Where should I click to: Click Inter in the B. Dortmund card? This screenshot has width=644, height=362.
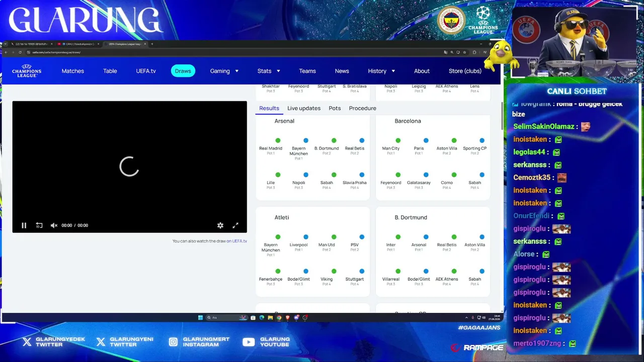(391, 245)
